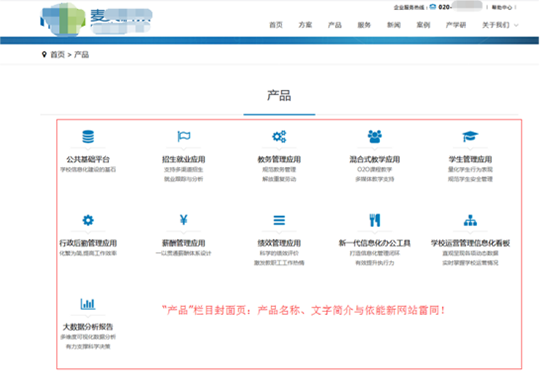Click the 新一代信息化办公工具 fork knife icon
545x386 pixels.
pos(375,220)
